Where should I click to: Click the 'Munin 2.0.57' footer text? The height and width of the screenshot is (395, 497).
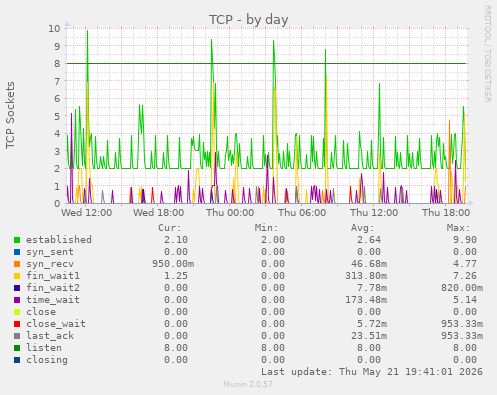point(248,384)
